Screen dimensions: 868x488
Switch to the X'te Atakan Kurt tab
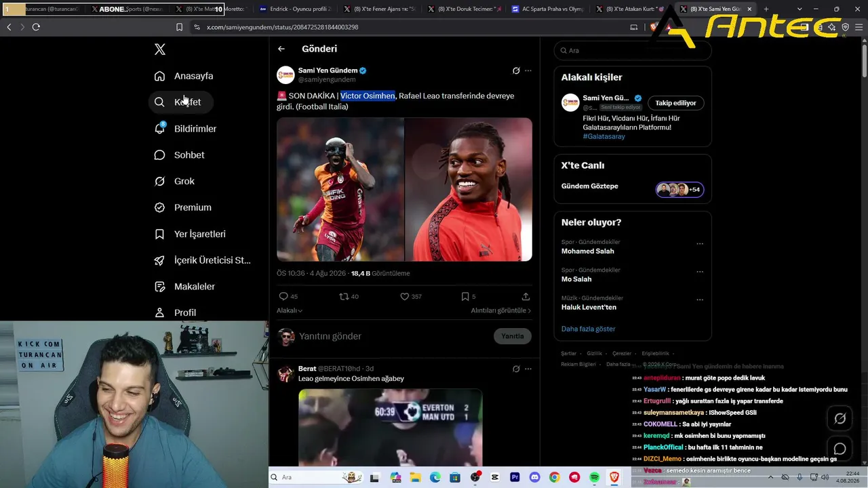click(x=632, y=9)
